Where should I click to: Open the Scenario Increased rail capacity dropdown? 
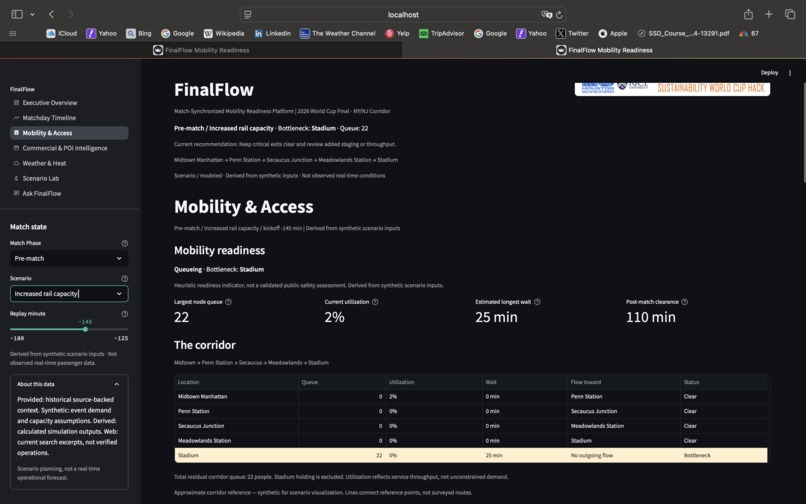(69, 294)
